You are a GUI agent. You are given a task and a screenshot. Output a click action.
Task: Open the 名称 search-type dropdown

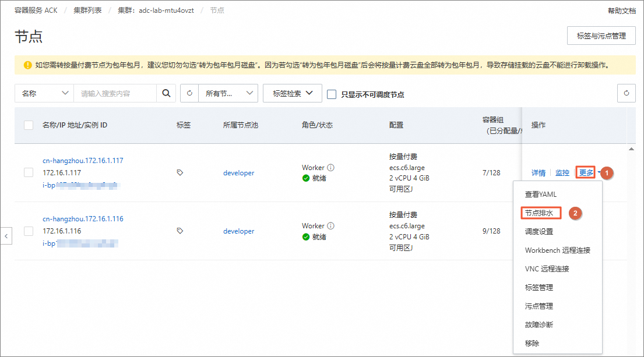coord(44,93)
